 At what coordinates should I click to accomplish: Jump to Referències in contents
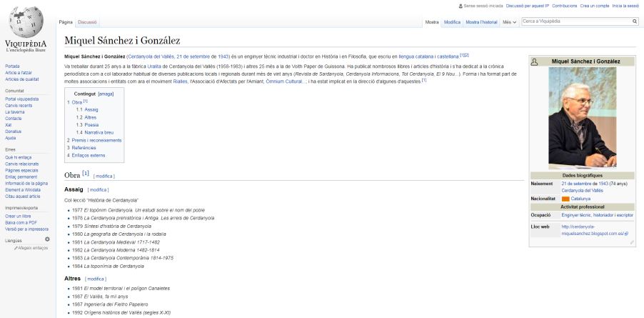(84, 148)
